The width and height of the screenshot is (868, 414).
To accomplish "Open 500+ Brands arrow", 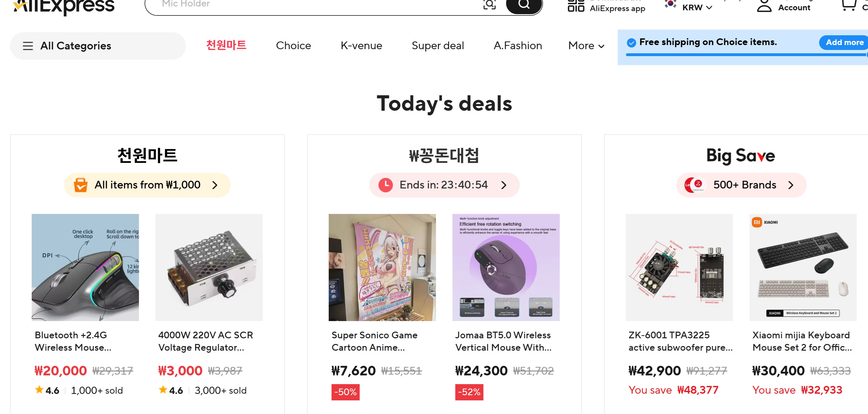I will click(790, 185).
